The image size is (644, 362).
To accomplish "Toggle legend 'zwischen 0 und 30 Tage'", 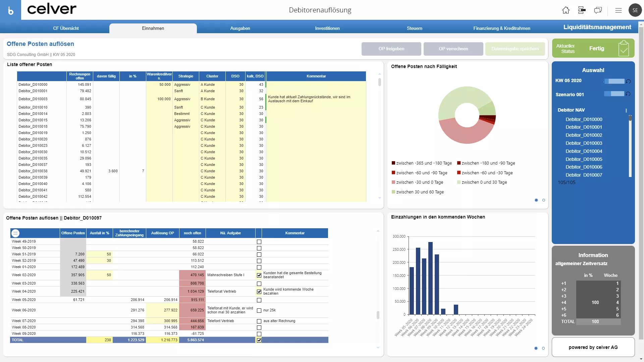I will (x=482, y=182).
